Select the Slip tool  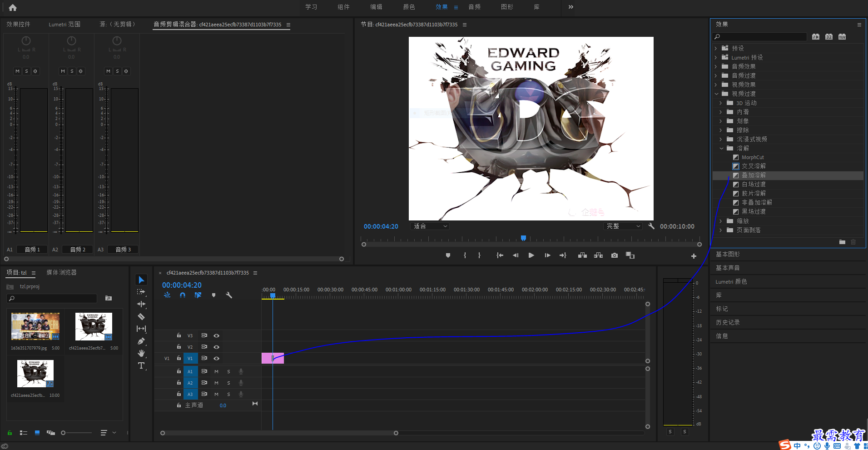click(141, 329)
